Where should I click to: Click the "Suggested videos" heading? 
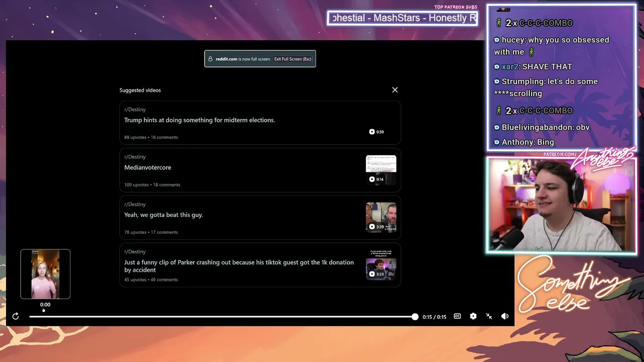click(140, 90)
